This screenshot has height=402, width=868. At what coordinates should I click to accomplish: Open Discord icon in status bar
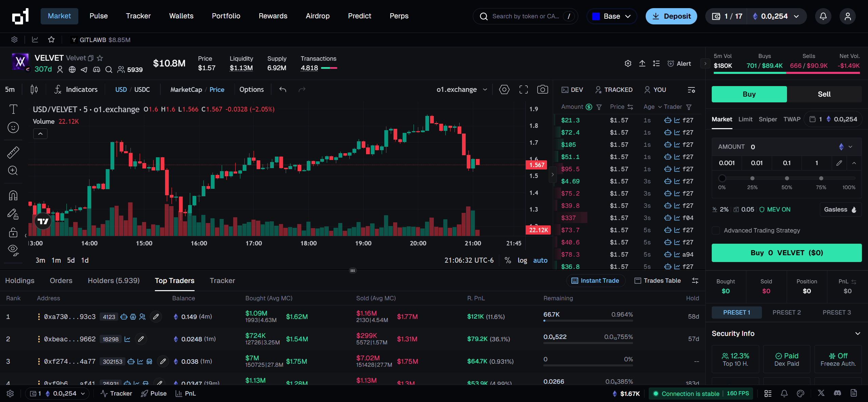(x=837, y=393)
